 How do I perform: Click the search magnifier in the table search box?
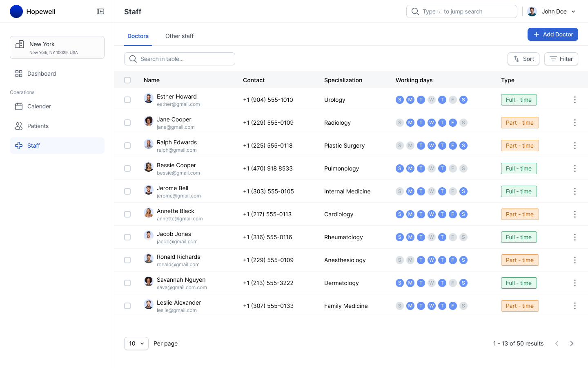133,59
